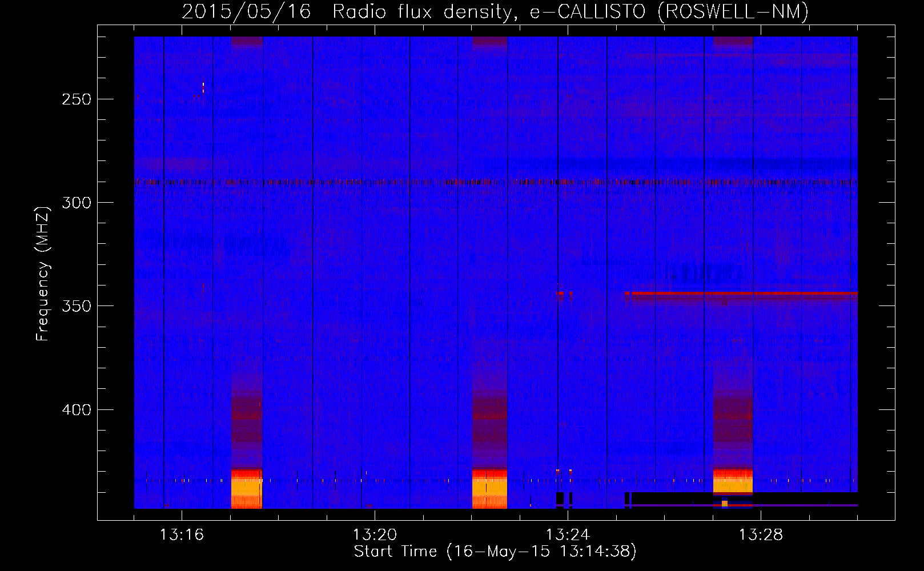Click the 400 frequency tick label
This screenshot has height=571, width=924.
(x=77, y=410)
